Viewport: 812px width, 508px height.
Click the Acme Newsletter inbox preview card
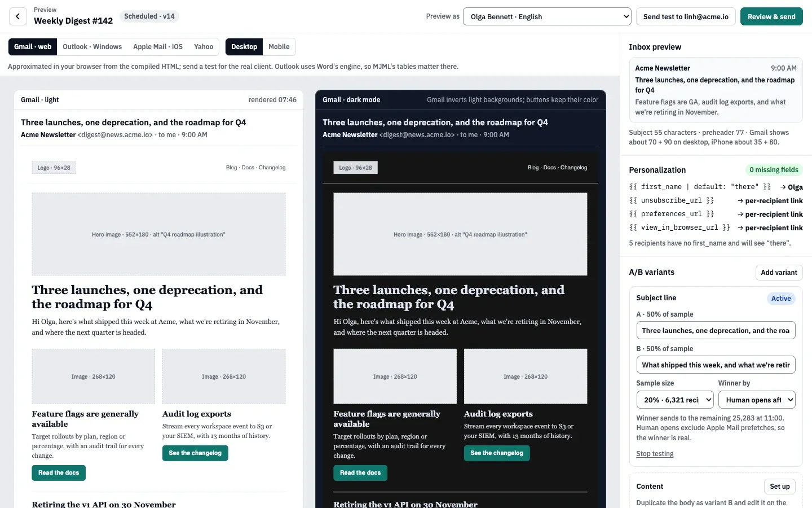click(x=716, y=90)
